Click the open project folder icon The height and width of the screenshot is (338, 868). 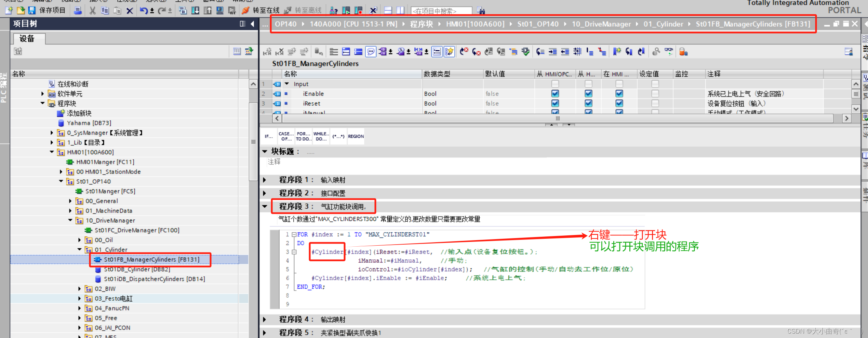[x=21, y=10]
